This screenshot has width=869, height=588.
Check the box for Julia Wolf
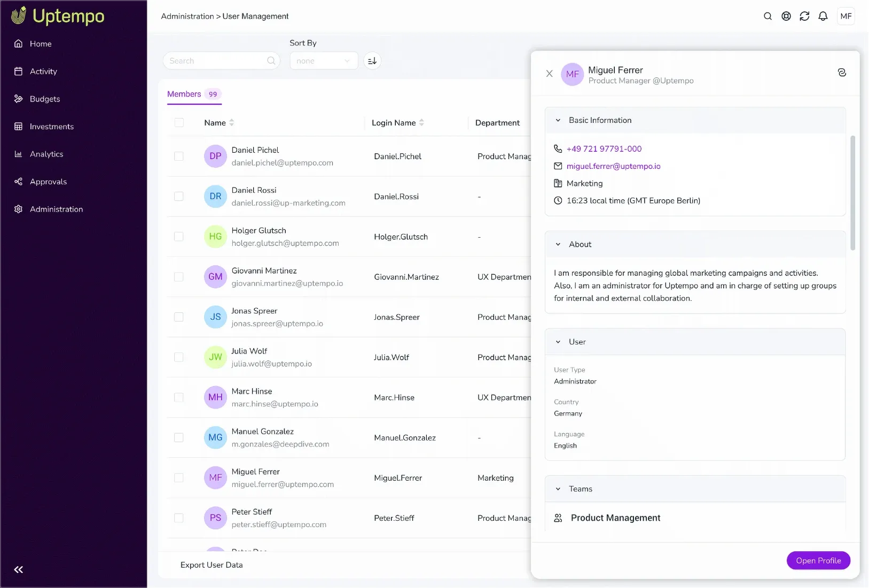(x=179, y=357)
